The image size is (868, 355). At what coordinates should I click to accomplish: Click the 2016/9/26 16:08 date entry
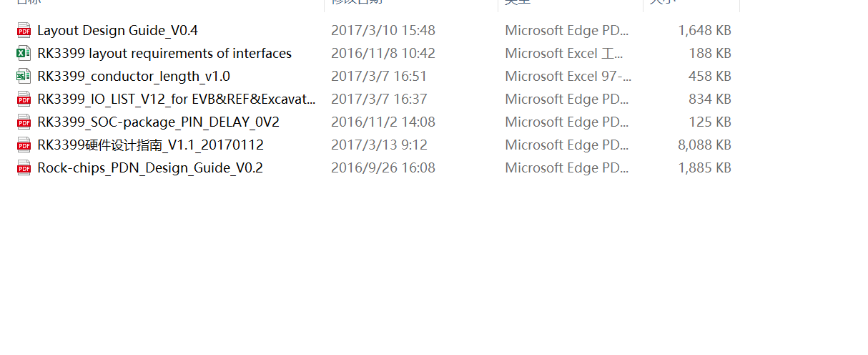coord(383,168)
